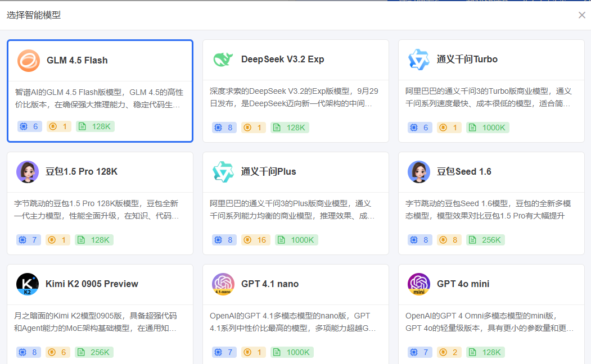Click the coin badge 8 on 豆包Seed 1.6
The width and height of the screenshot is (591, 364).
click(449, 240)
